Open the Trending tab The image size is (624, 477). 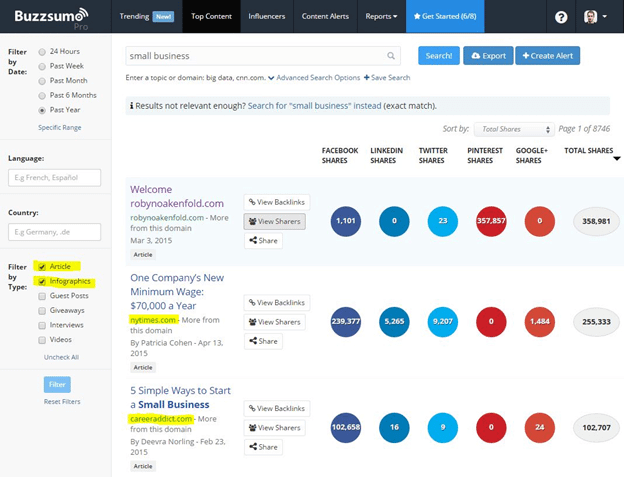point(147,16)
